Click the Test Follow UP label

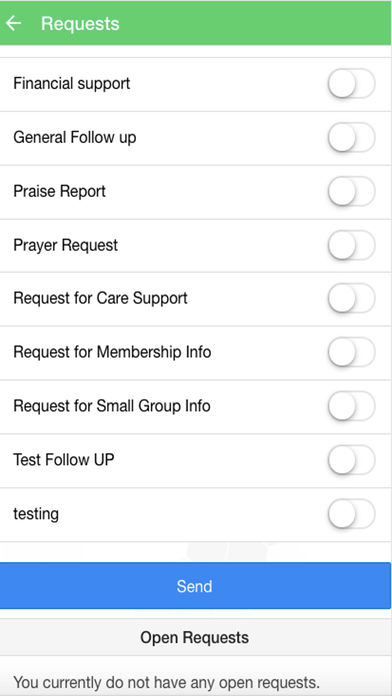63,459
